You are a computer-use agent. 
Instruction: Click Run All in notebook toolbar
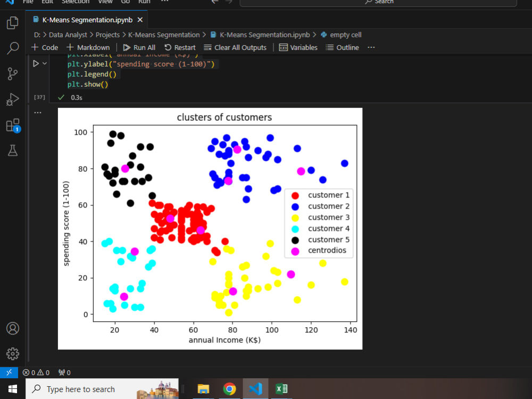tap(139, 47)
